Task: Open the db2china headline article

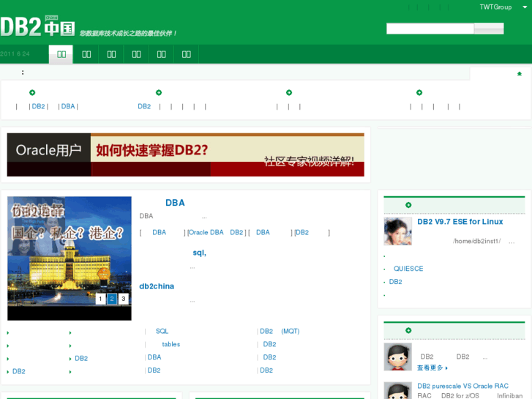Action: [157, 286]
